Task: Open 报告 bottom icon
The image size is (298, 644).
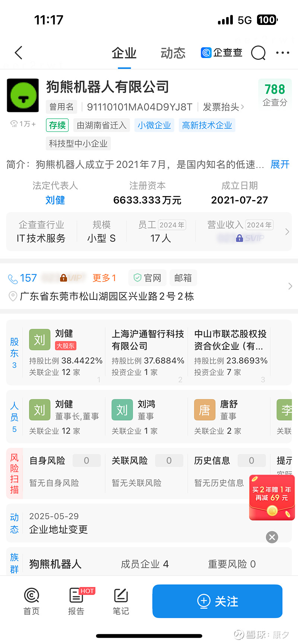Action: [76, 601]
